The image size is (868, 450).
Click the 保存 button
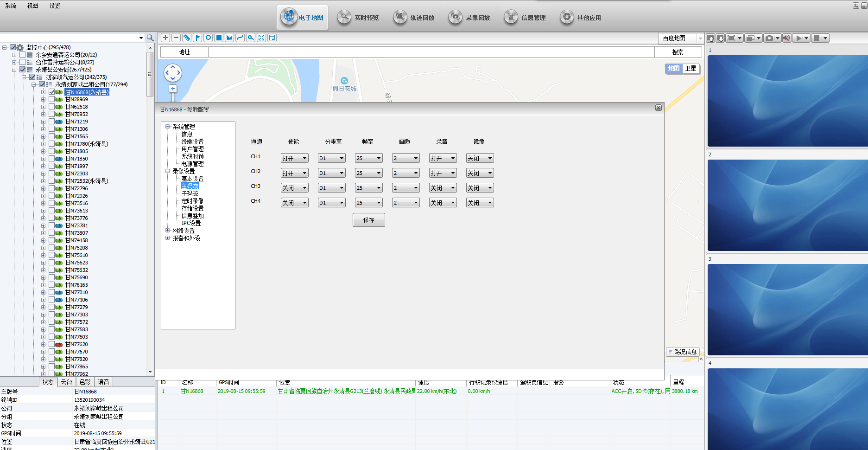(x=368, y=220)
